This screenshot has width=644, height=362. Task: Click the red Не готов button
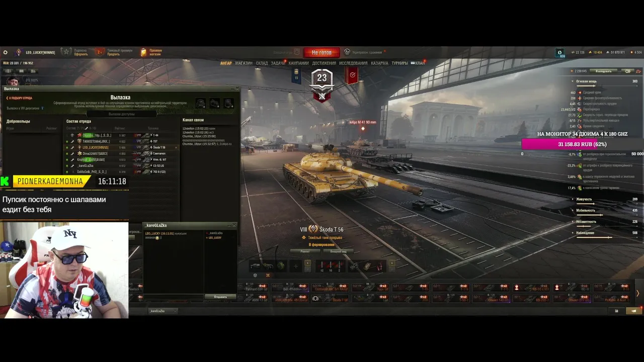click(321, 52)
